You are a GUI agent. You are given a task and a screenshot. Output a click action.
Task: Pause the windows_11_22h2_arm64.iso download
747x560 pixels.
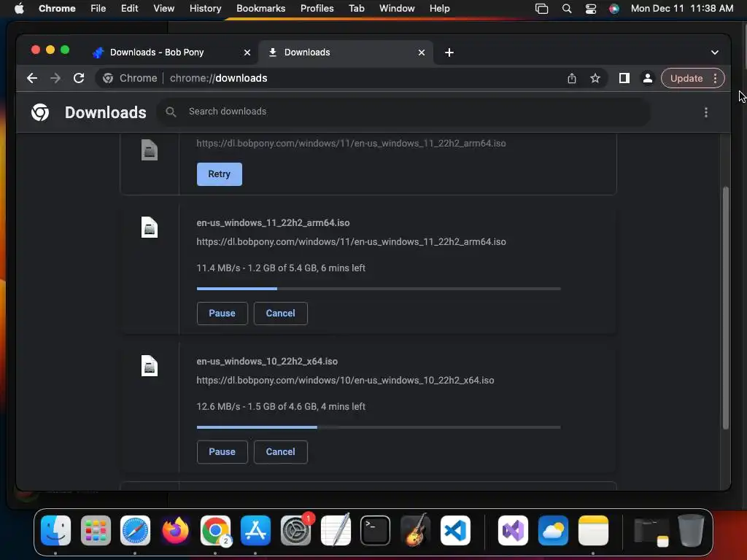[222, 314]
